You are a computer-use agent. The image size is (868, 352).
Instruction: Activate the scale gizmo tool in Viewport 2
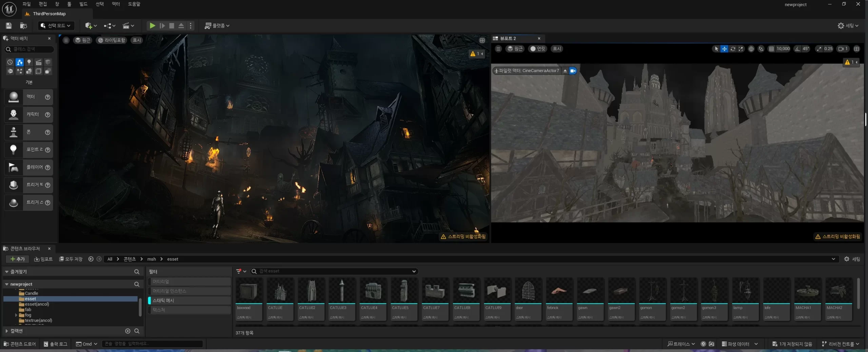(x=741, y=49)
